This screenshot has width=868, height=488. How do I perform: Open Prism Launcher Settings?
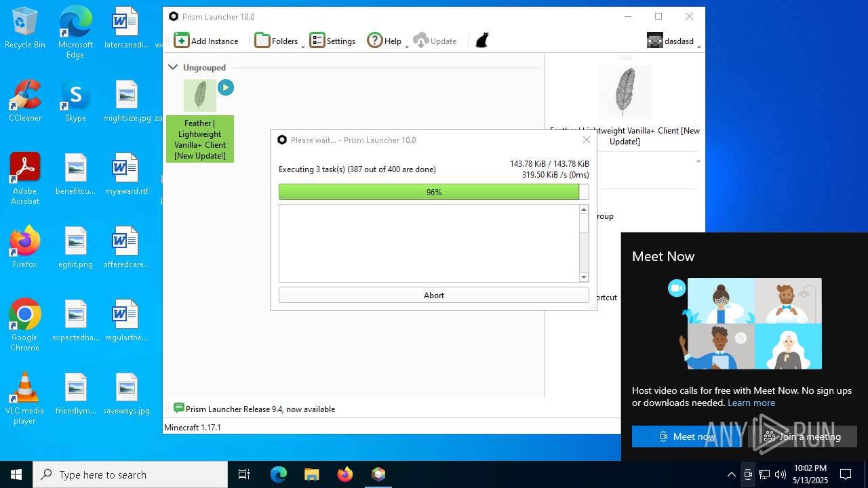(x=332, y=41)
